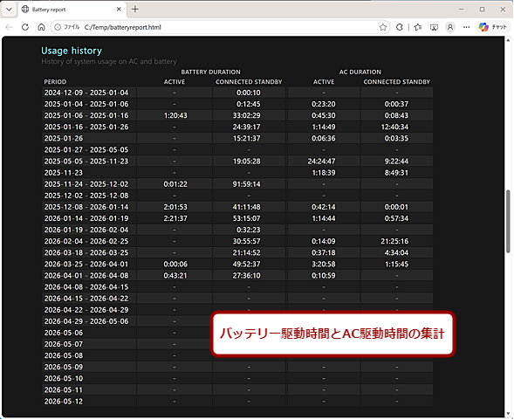Refresh the battery report page
Viewport: 514px width, 420px height.
pos(25,27)
